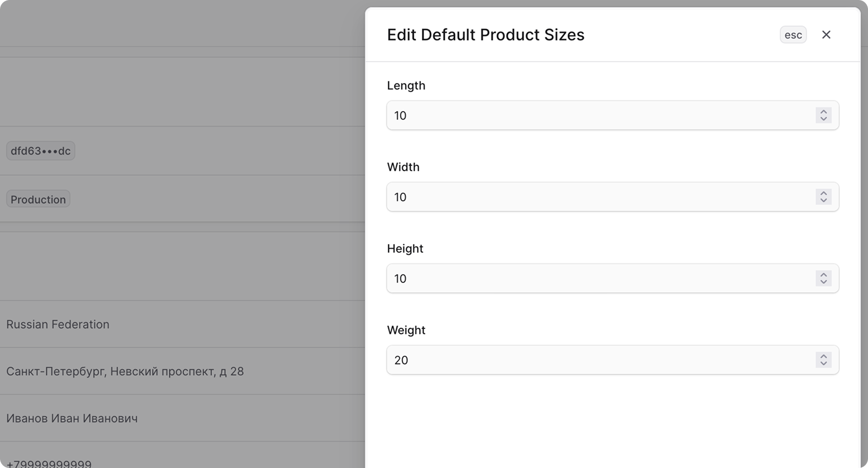Decrease the Height value via its stepper

pos(824,282)
